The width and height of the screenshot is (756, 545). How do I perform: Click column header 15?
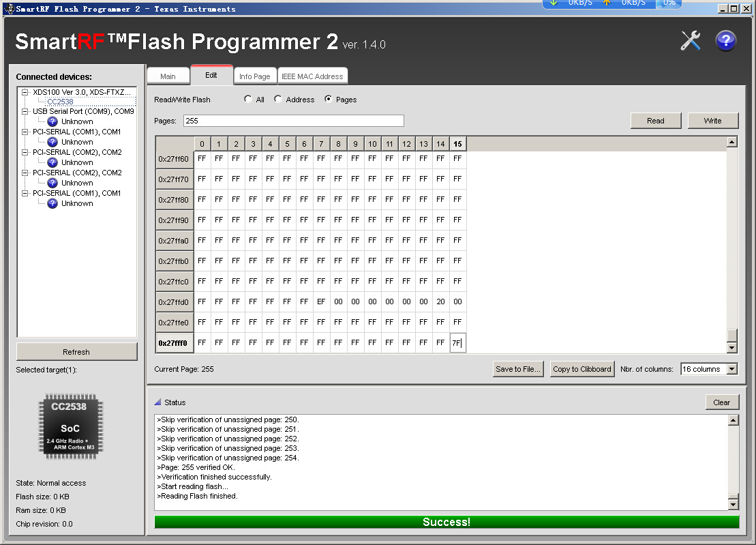[x=457, y=144]
